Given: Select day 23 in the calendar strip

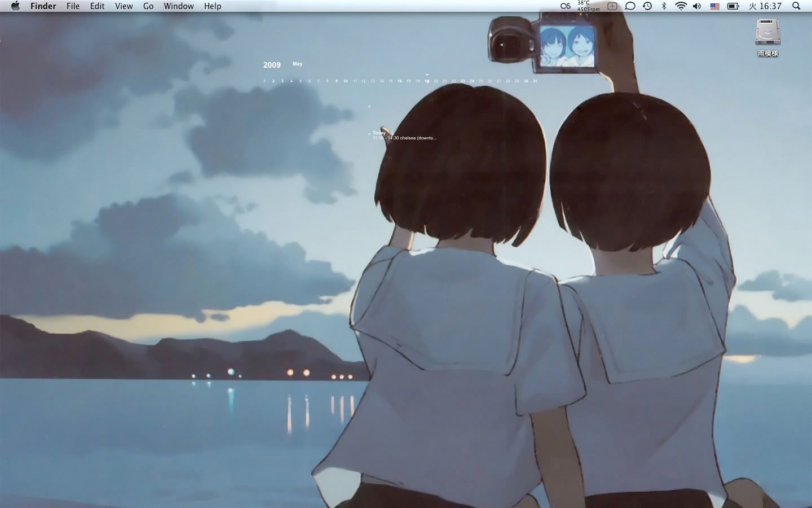Looking at the screenshot, I should pos(463,81).
